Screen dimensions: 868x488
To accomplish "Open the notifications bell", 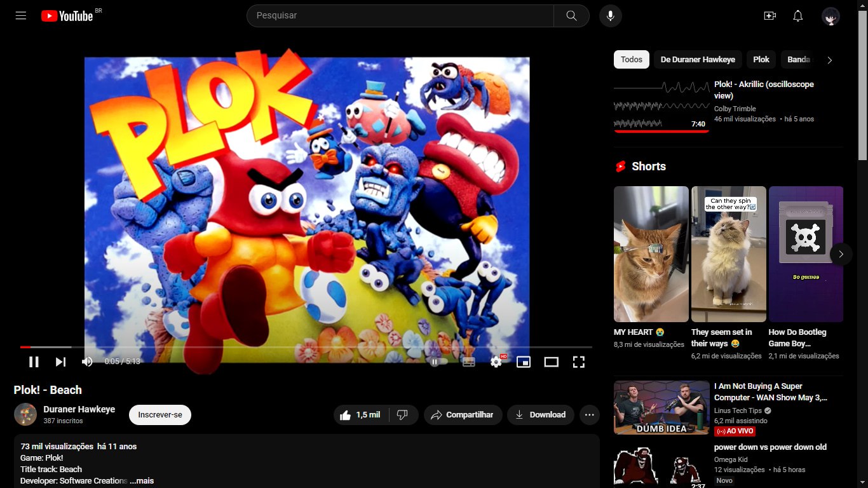I will (x=798, y=16).
